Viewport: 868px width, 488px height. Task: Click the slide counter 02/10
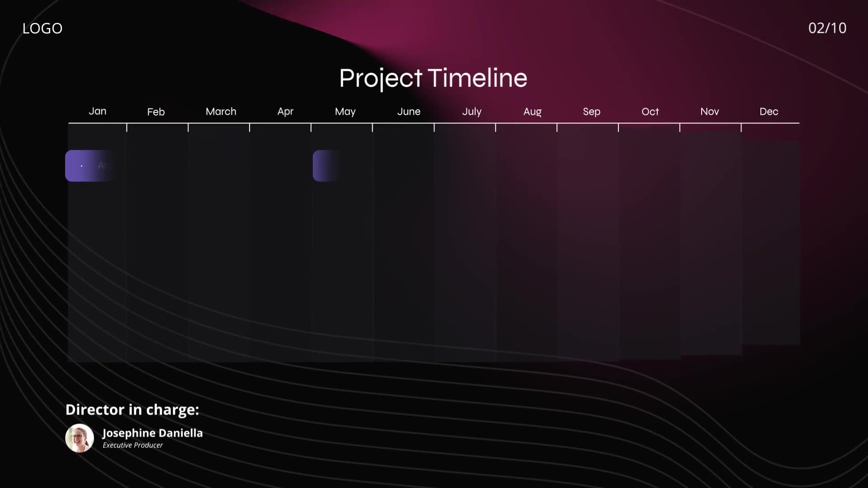point(827,28)
